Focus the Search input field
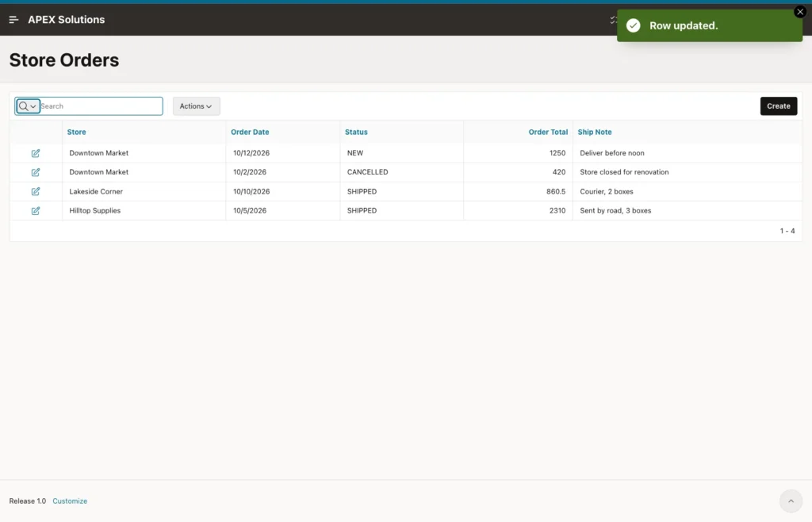Screen dimensions: 812x522 tap(101, 106)
